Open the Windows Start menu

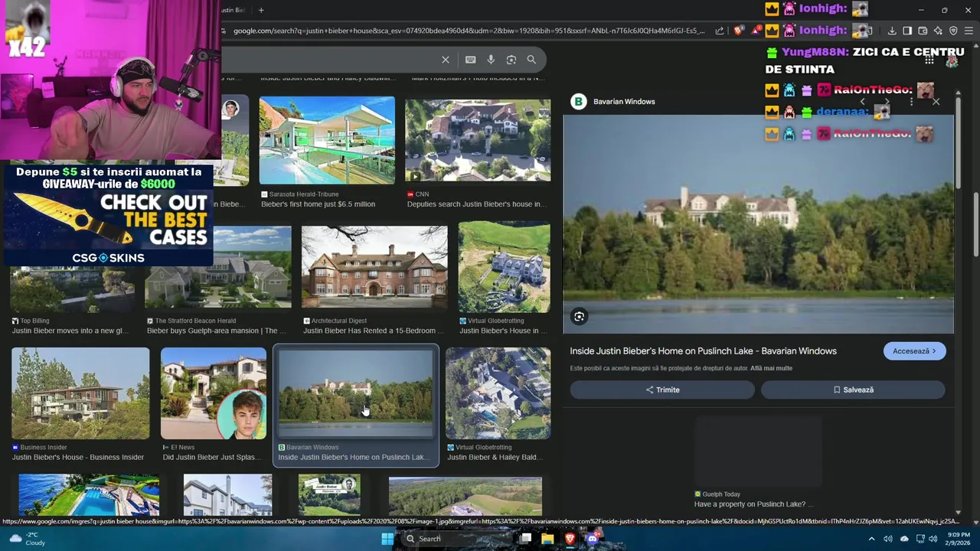coord(387,539)
